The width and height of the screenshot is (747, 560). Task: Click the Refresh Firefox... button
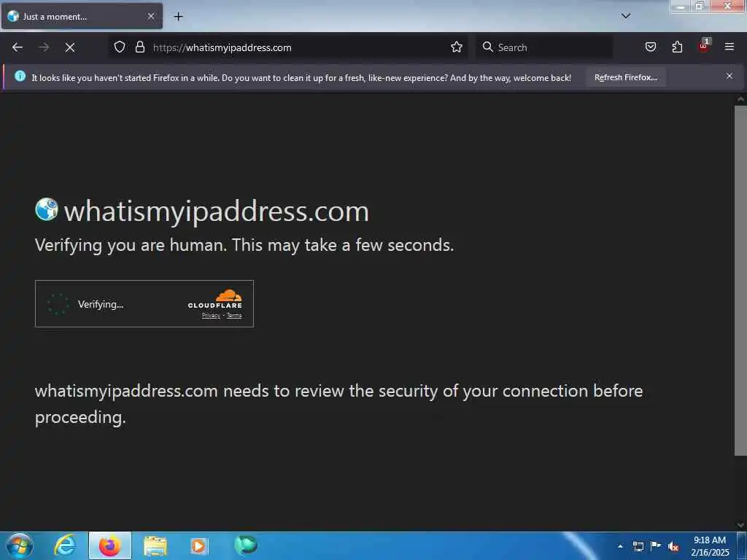[625, 77]
